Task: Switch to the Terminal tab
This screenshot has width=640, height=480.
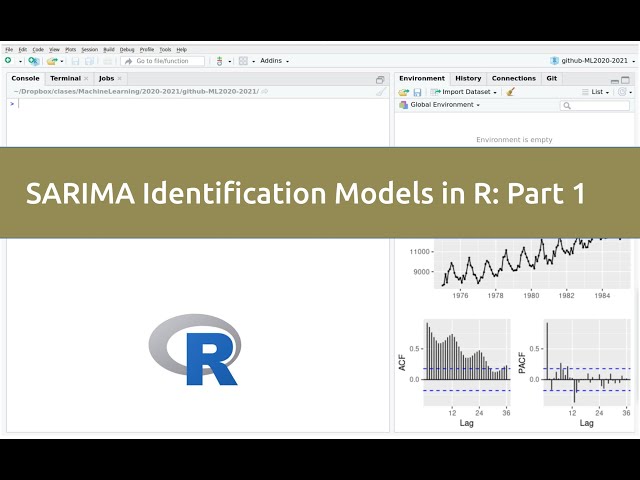Action: click(65, 78)
